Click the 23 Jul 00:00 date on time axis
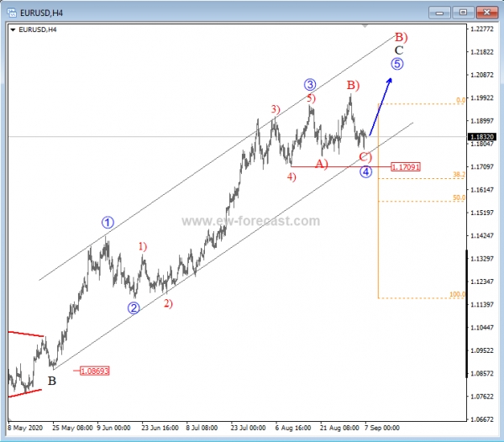The height and width of the screenshot is (442, 504). (248, 428)
